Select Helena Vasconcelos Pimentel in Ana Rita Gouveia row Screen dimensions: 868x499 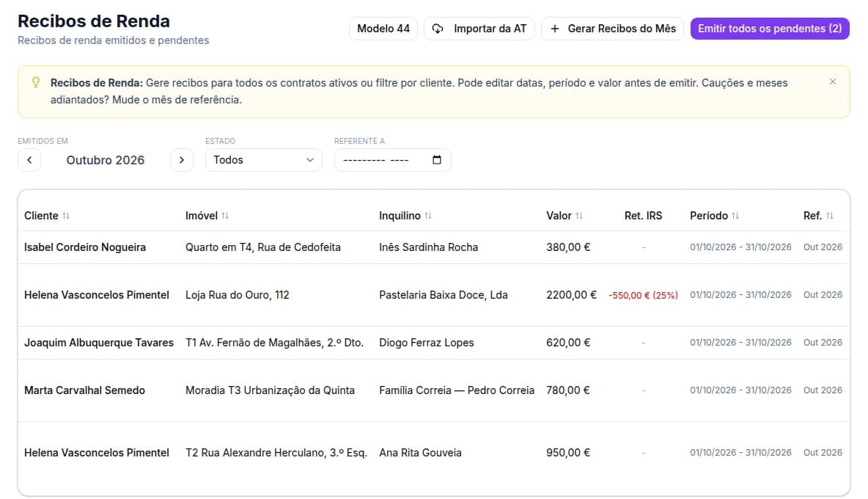click(x=96, y=453)
